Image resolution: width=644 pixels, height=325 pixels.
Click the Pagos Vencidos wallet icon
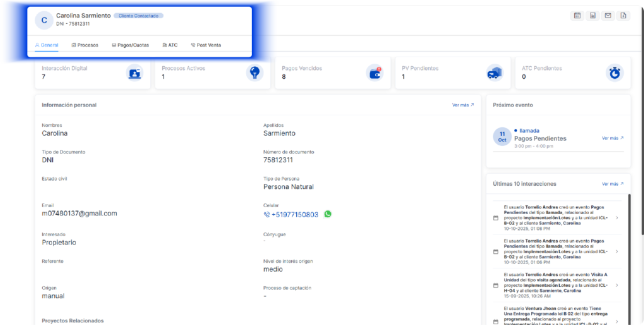pyautogui.click(x=375, y=73)
